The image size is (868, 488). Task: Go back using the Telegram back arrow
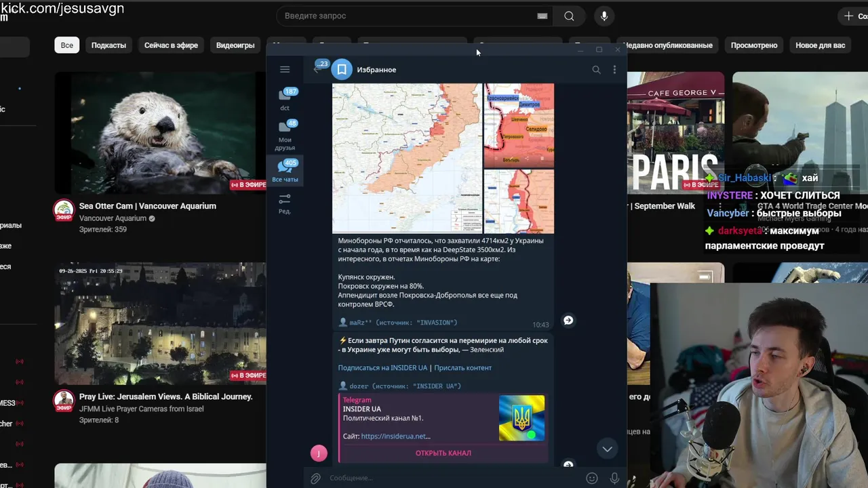point(317,68)
